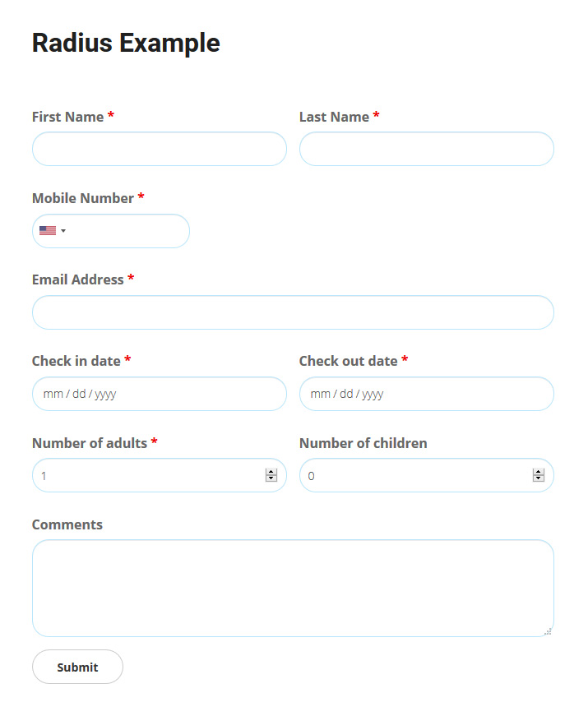Grab the Comments textarea resize handle
This screenshot has height=716, width=588.
click(x=548, y=631)
